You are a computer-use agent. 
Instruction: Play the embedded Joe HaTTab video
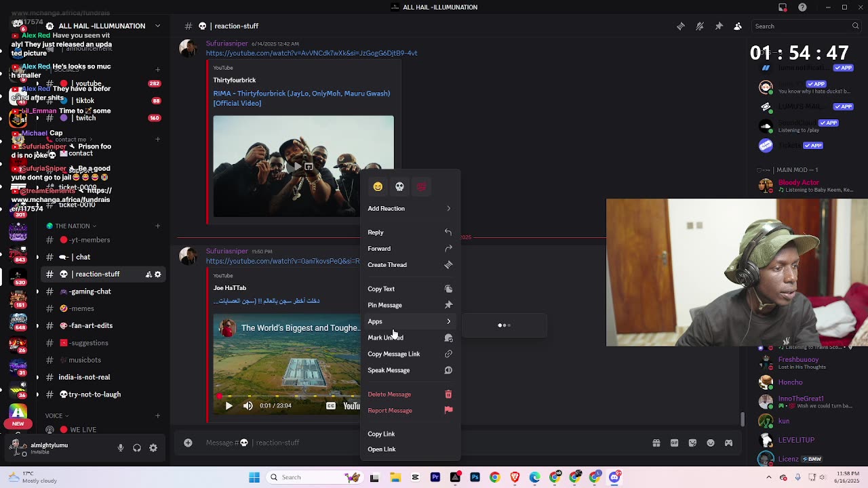pos(229,406)
